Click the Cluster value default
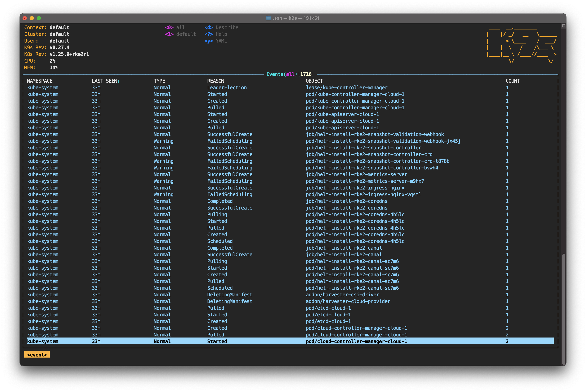The width and height of the screenshot is (586, 392). click(59, 34)
